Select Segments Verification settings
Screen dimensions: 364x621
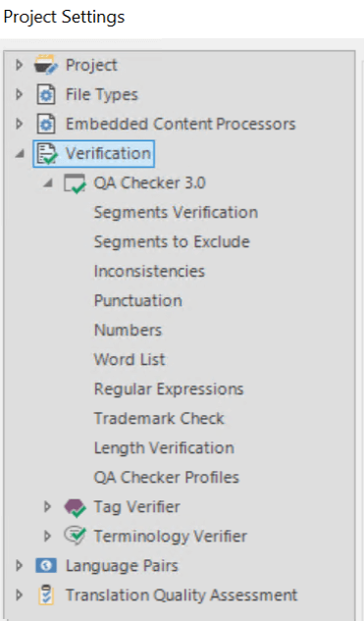176,213
